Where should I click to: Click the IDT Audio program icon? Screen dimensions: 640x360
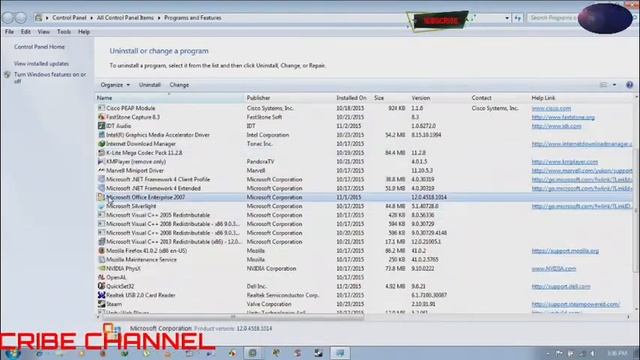(x=101, y=126)
